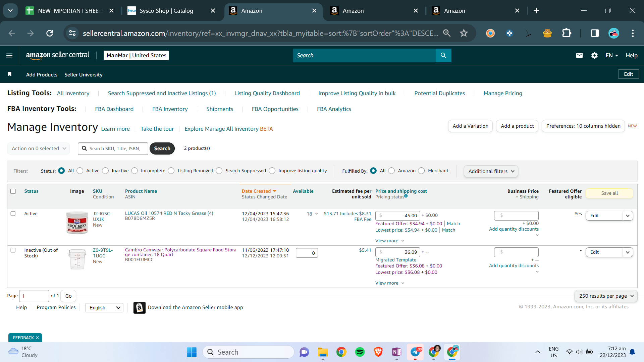Click the black Search inventory button

tap(162, 148)
